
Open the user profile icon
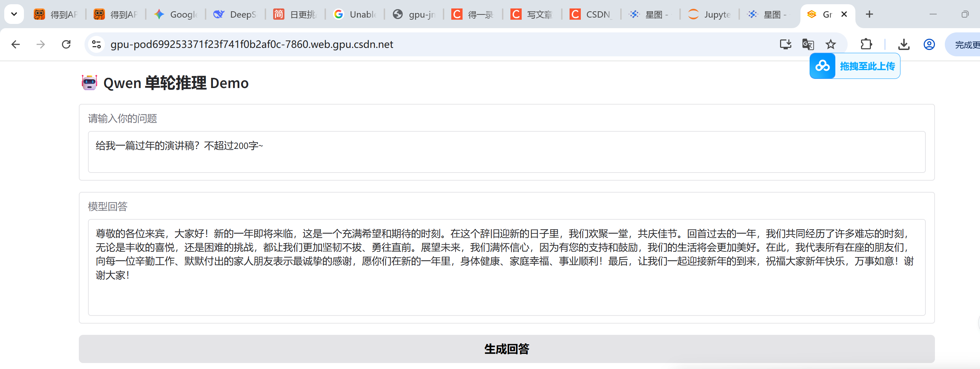(x=929, y=44)
